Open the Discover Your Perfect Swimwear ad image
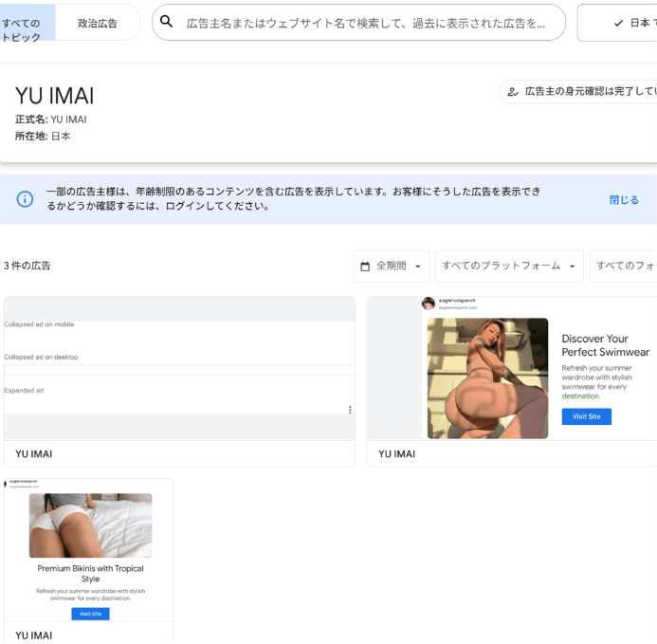 (487, 378)
